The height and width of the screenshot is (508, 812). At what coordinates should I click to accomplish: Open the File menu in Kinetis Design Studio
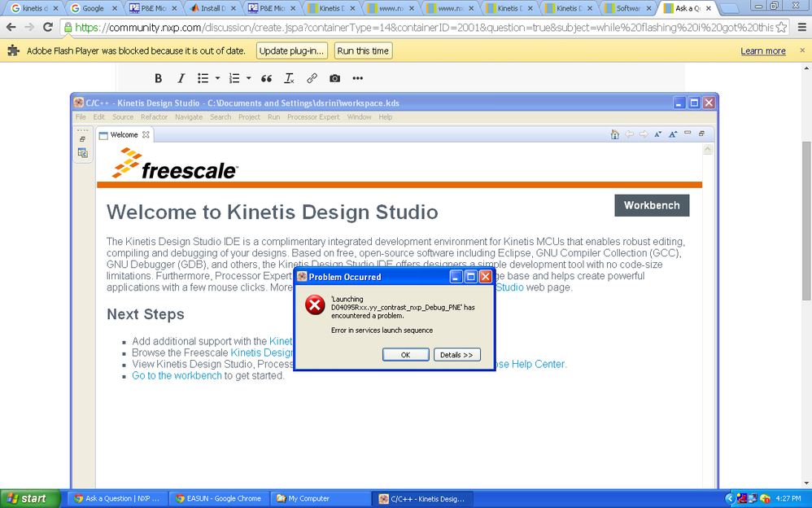(x=81, y=117)
